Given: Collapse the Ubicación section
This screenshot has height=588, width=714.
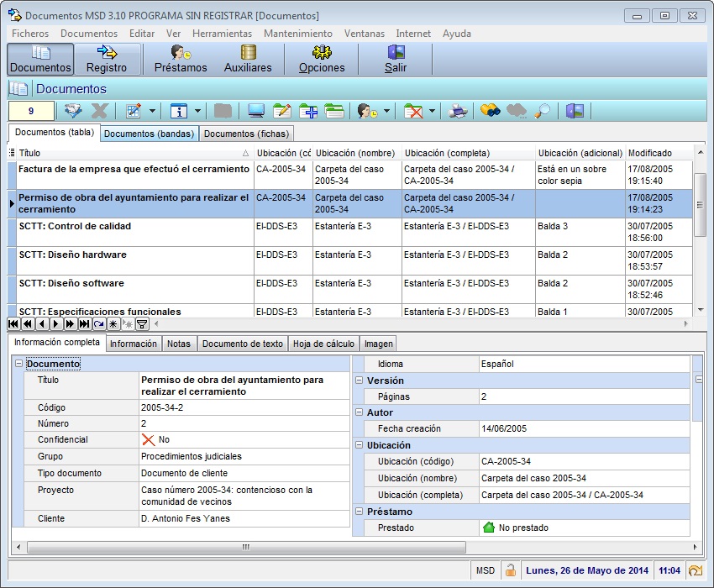Looking at the screenshot, I should pos(359,444).
